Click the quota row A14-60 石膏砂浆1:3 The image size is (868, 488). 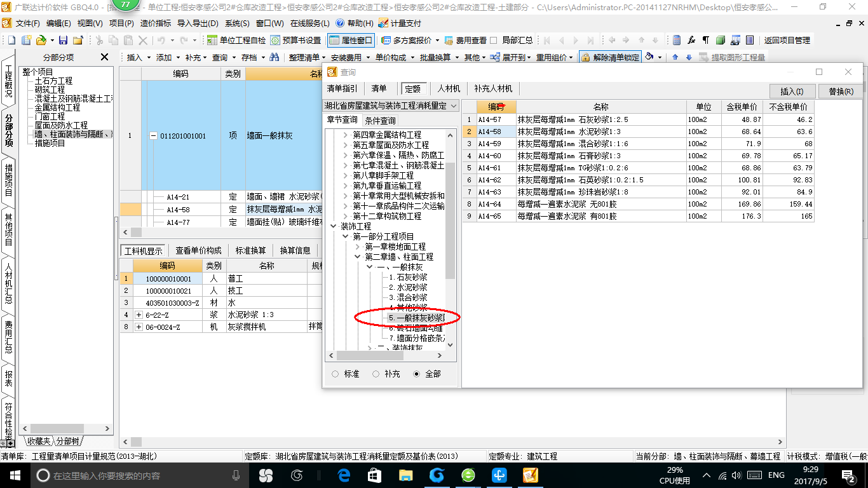(638, 156)
